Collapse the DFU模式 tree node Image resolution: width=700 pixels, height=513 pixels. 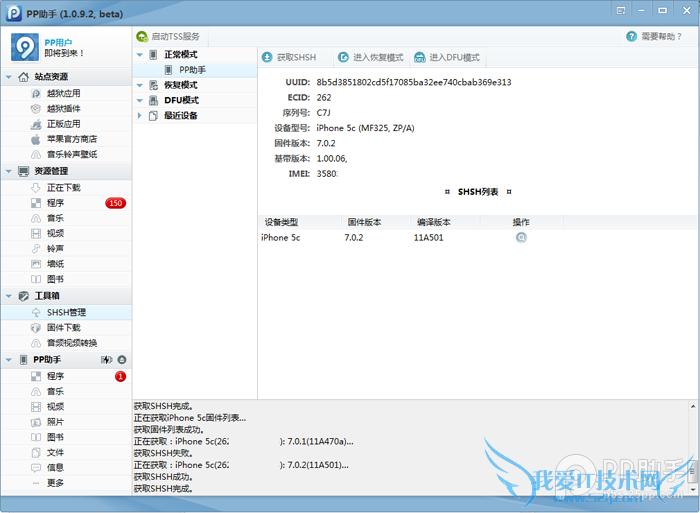pos(139,100)
